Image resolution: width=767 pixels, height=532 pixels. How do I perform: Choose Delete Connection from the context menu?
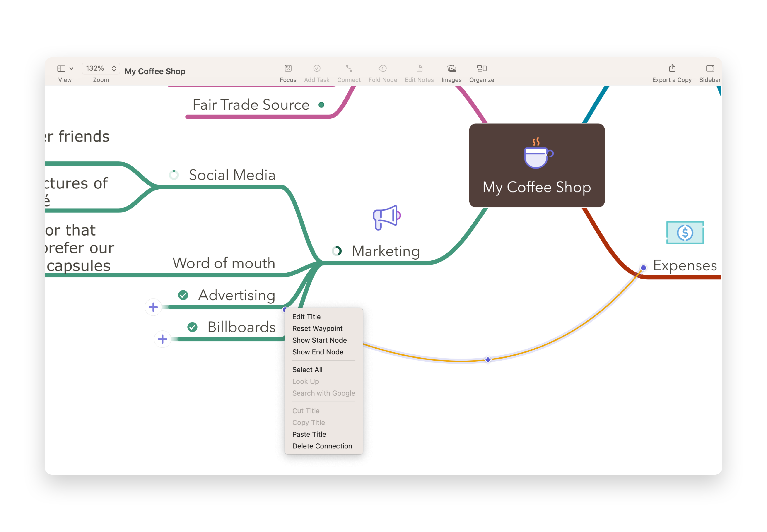pos(322,446)
